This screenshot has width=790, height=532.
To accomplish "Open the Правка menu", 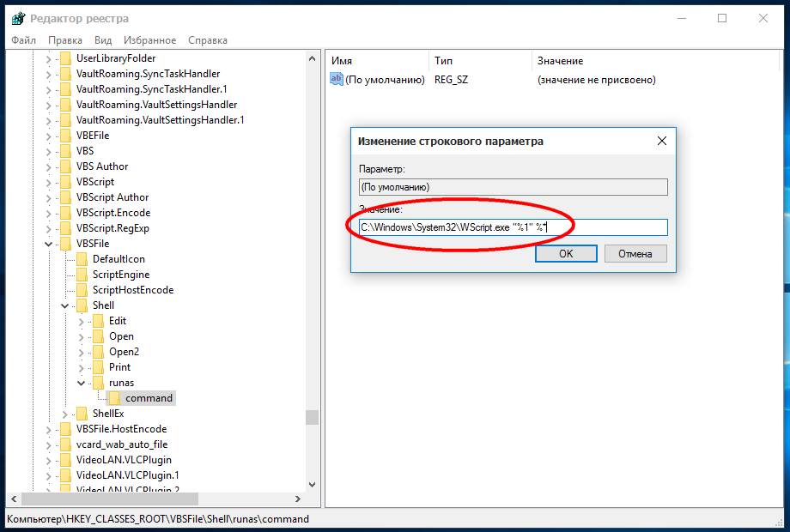I will point(65,40).
